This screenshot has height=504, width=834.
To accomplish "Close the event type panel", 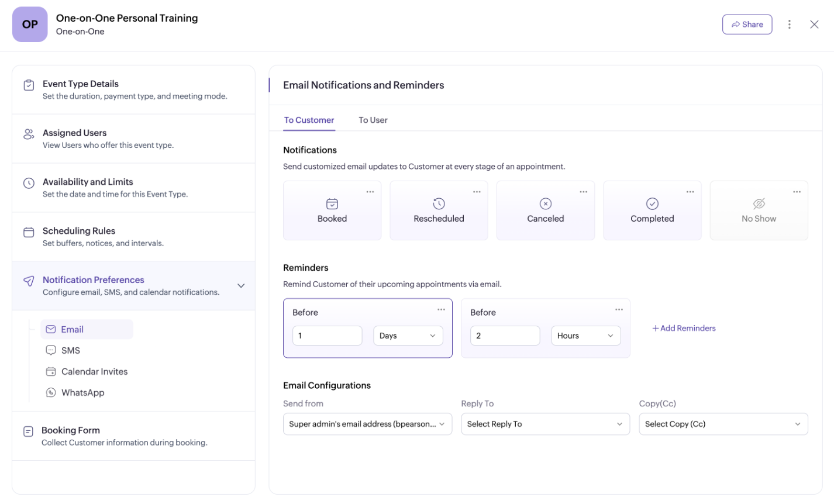I will (814, 25).
